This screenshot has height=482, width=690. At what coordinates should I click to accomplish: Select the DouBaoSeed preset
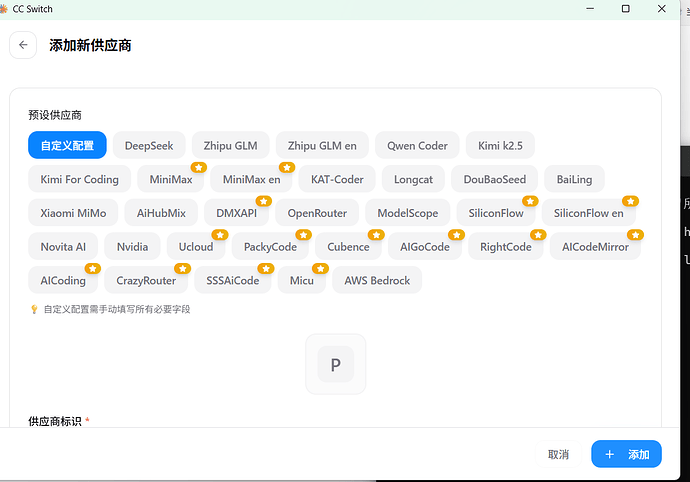pyautogui.click(x=495, y=179)
